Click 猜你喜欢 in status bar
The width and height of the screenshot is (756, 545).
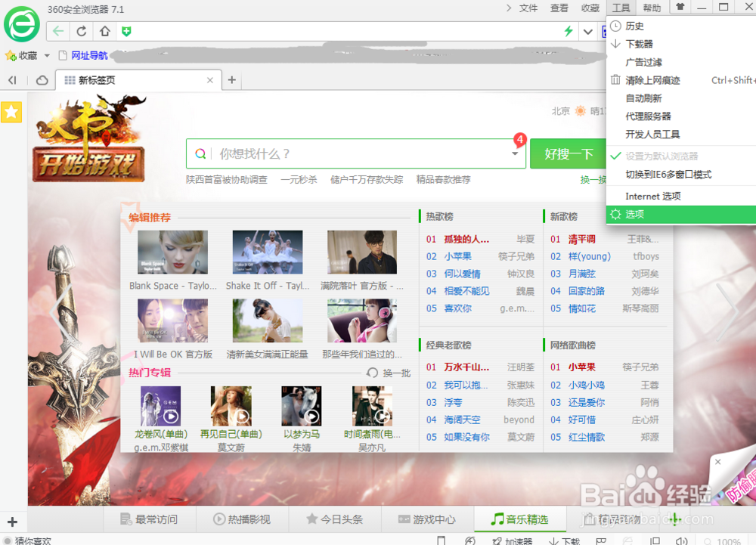click(33, 540)
